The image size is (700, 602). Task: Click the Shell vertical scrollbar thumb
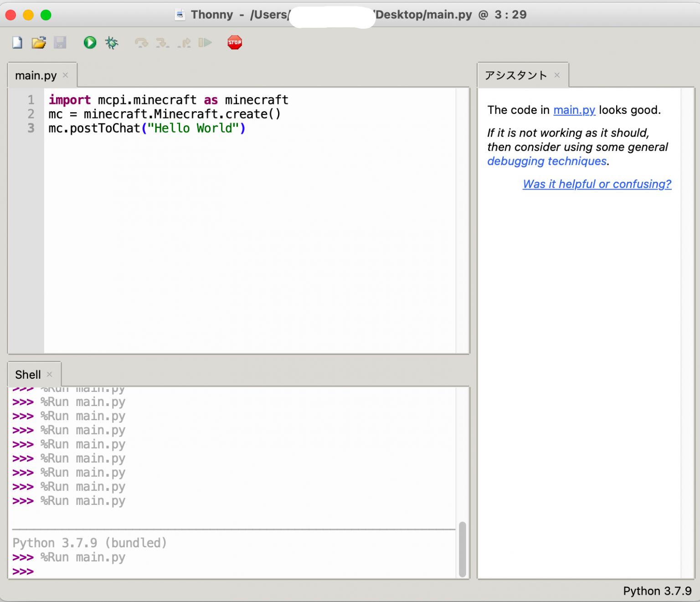click(462, 549)
